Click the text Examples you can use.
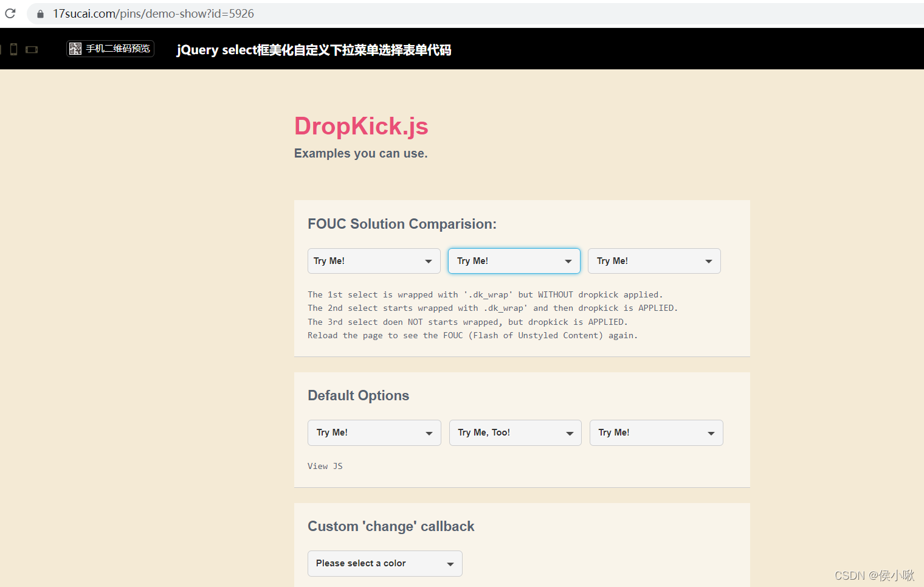 click(x=361, y=153)
